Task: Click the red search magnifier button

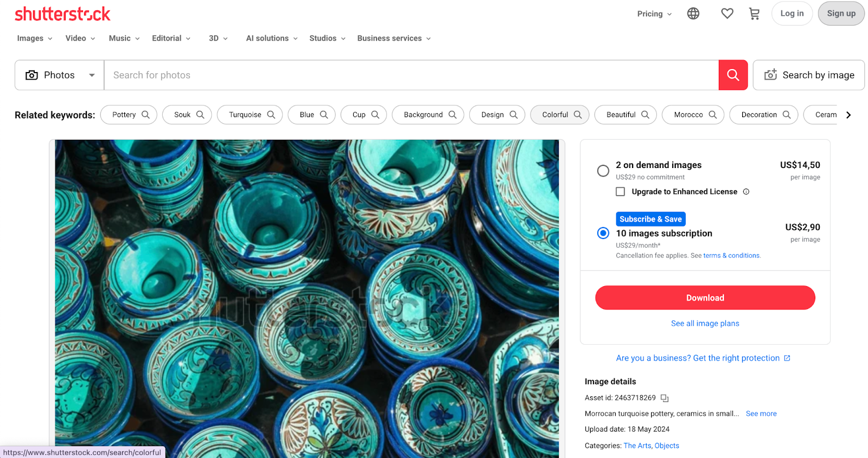Action: (733, 75)
